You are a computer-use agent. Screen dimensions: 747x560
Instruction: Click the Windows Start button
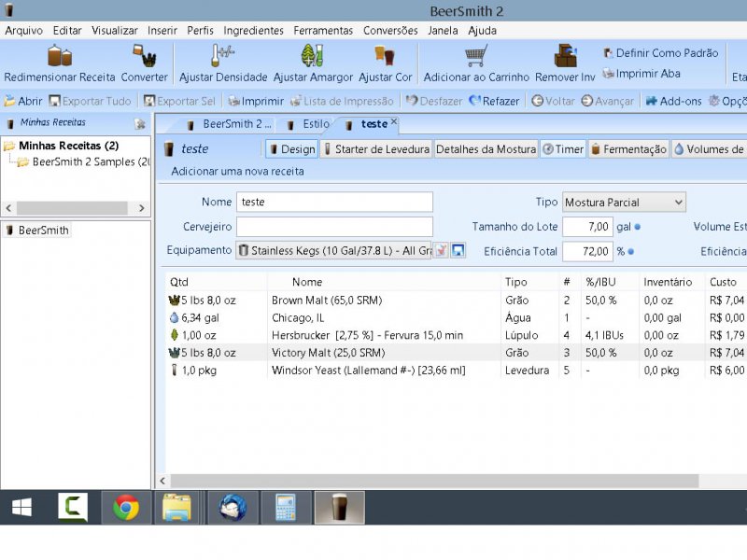click(21, 508)
